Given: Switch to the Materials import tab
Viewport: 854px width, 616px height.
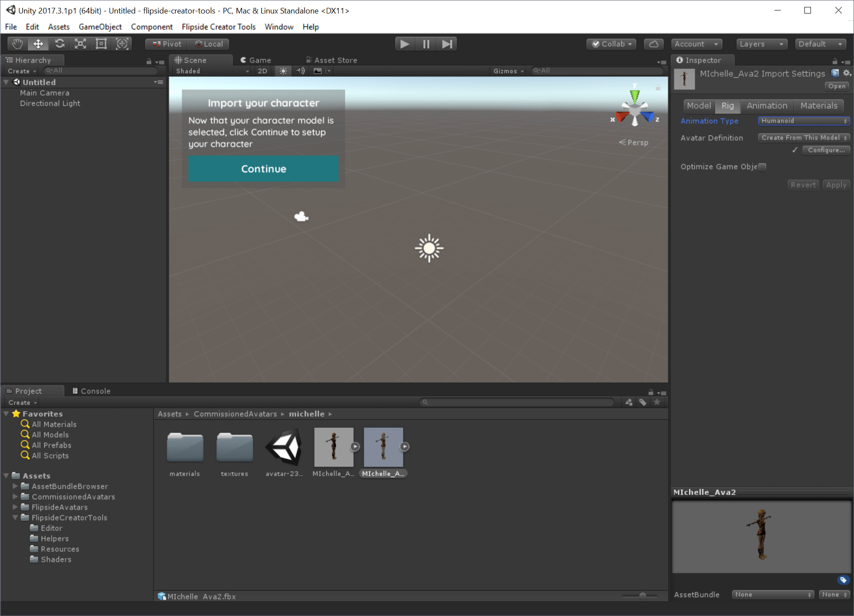Looking at the screenshot, I should tap(819, 106).
